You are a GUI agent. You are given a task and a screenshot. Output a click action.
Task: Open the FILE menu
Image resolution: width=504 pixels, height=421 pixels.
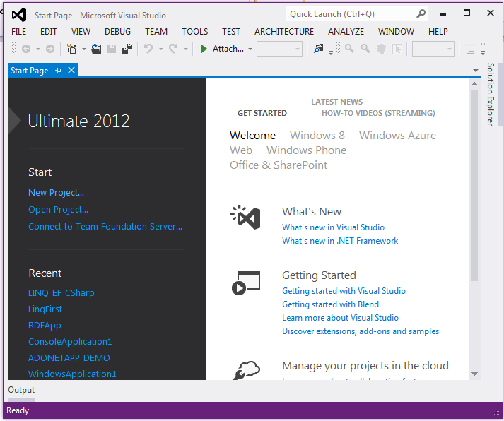18,32
